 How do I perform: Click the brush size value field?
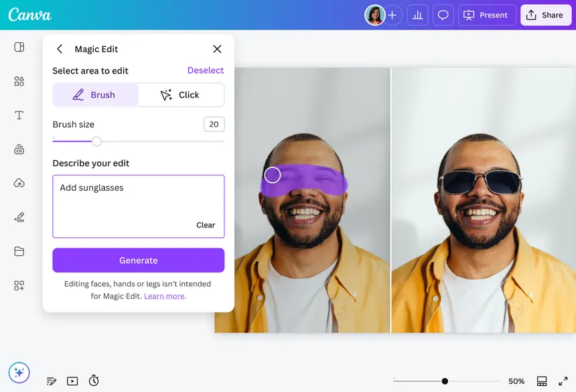coord(214,124)
